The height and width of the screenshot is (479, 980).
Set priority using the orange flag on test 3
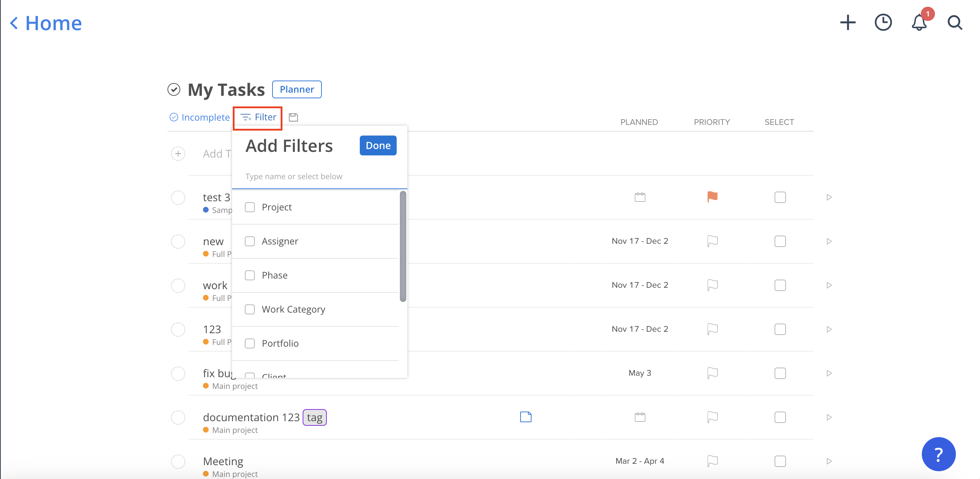point(712,197)
